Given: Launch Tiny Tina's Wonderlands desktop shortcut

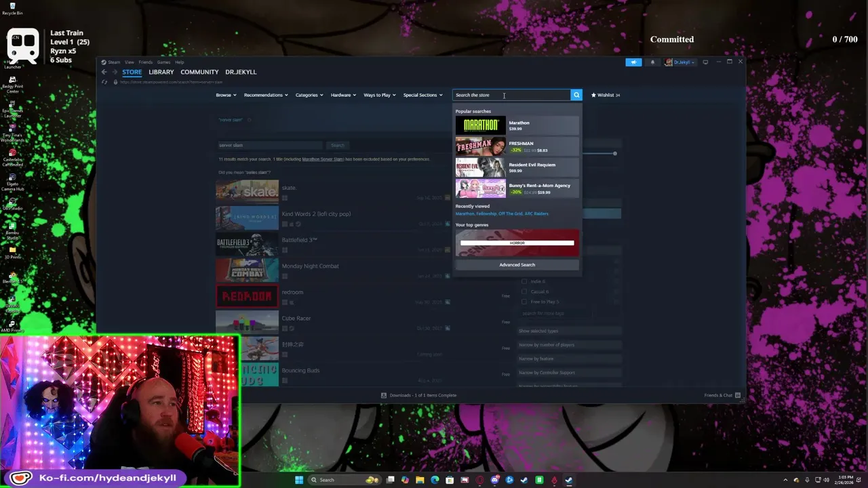Looking at the screenshot, I should [12, 131].
